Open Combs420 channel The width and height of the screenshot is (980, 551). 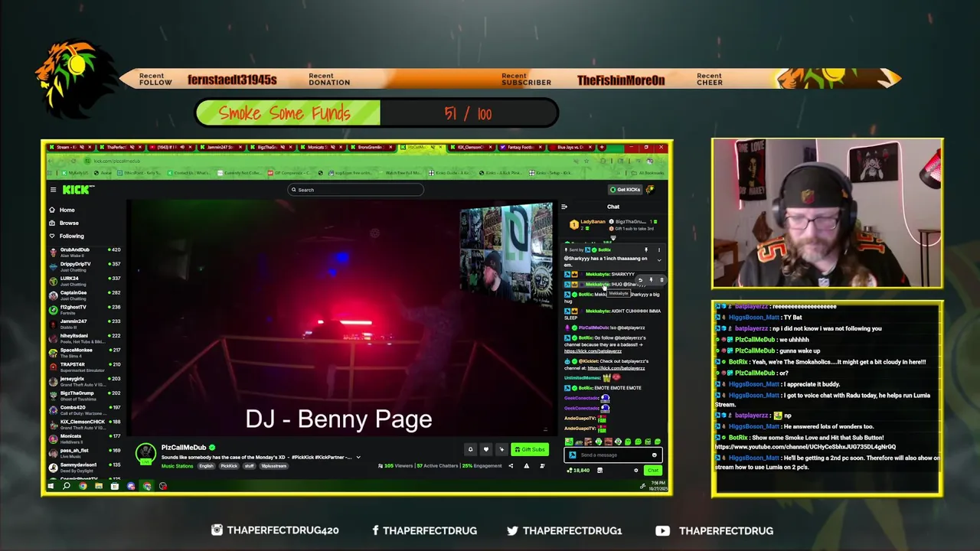click(85, 409)
